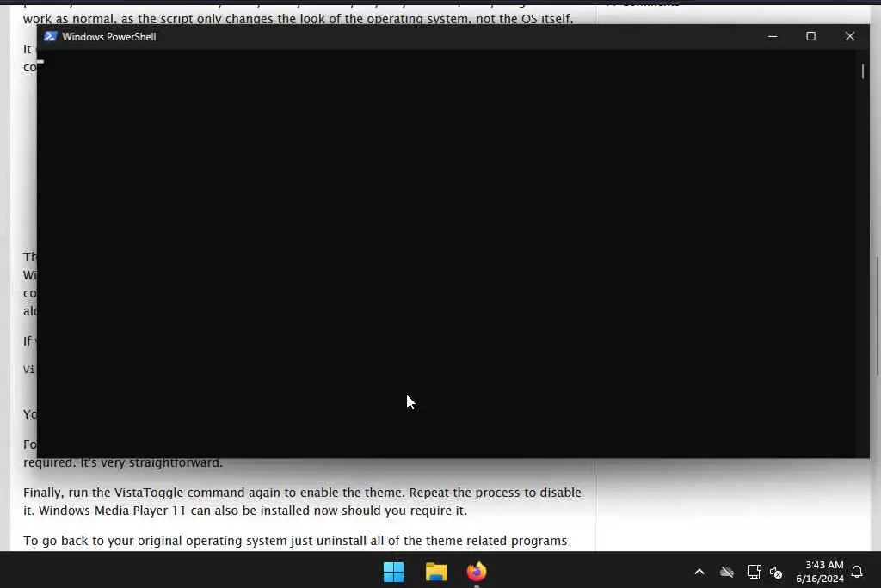This screenshot has width=881, height=588.
Task: Click the Windows PowerShell title text
Action: point(109,36)
